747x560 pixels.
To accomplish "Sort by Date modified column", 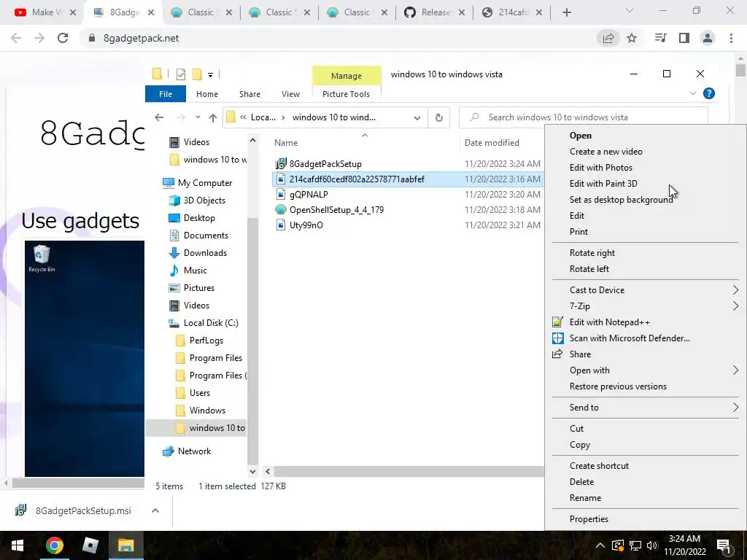I will point(492,142).
